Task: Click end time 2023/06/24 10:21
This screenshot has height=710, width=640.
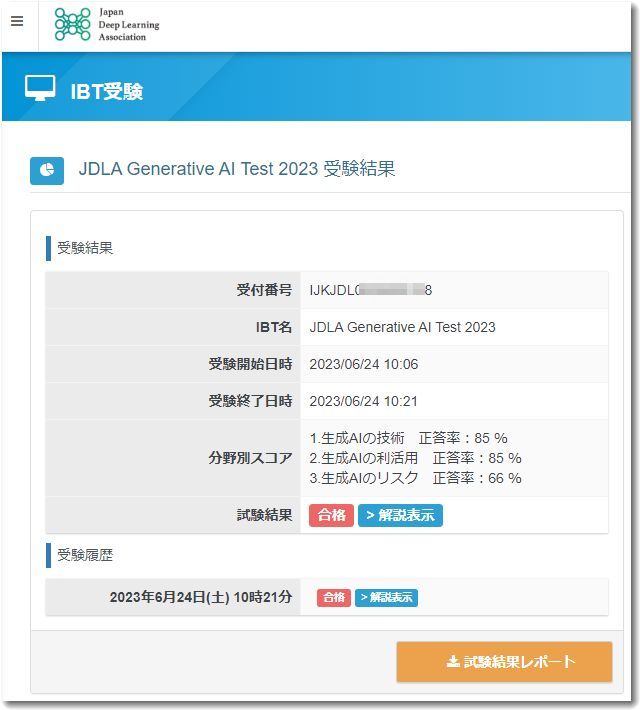Action: tap(363, 401)
